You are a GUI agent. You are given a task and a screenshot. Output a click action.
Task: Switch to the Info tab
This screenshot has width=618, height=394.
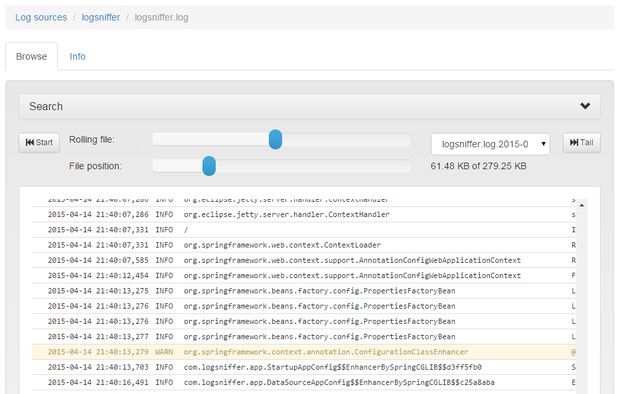pyautogui.click(x=77, y=56)
